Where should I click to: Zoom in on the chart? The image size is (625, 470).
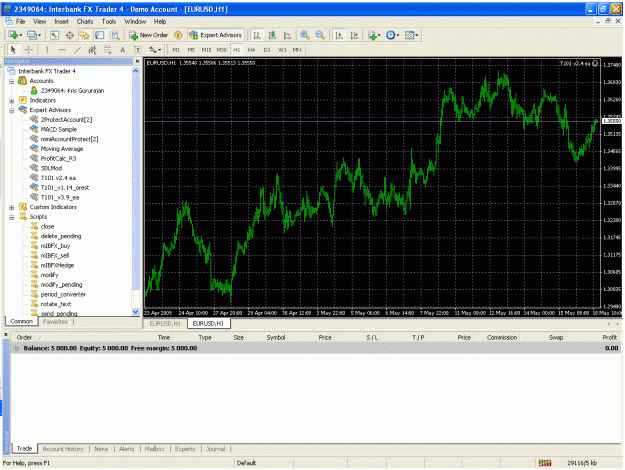click(305, 35)
